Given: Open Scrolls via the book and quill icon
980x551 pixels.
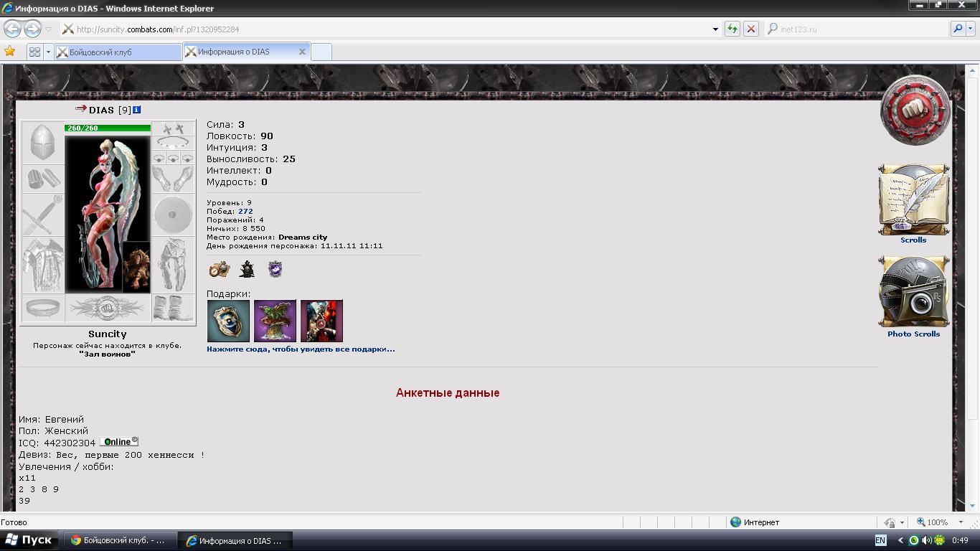Looking at the screenshot, I should 913,199.
